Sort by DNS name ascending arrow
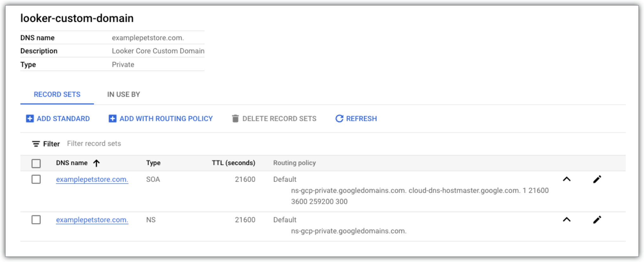644x262 pixels. click(97, 163)
